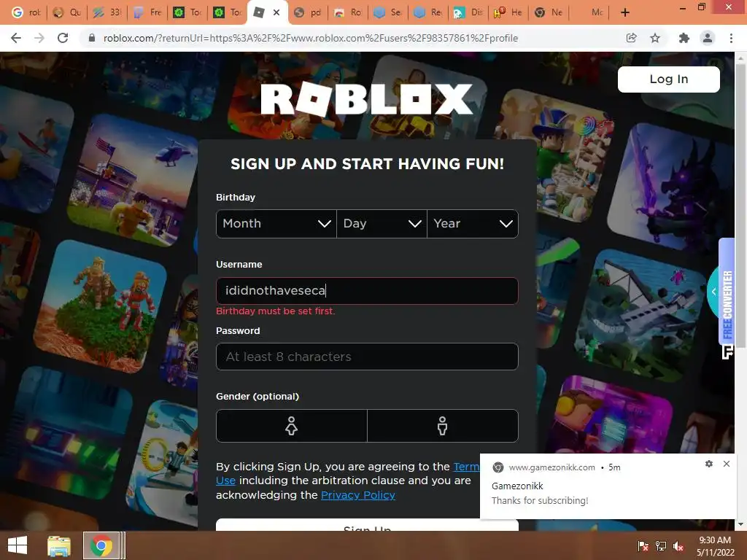The image size is (747, 560).
Task: Expand the Free Converter side panel arrow
Action: [x=713, y=292]
